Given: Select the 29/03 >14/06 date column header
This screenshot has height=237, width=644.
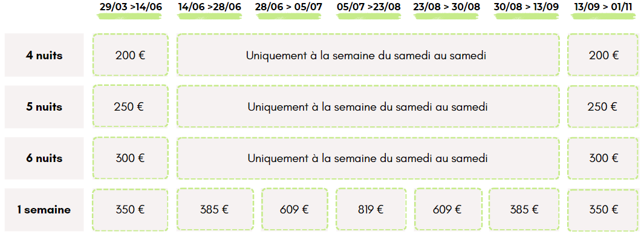Looking at the screenshot, I should (x=131, y=7).
